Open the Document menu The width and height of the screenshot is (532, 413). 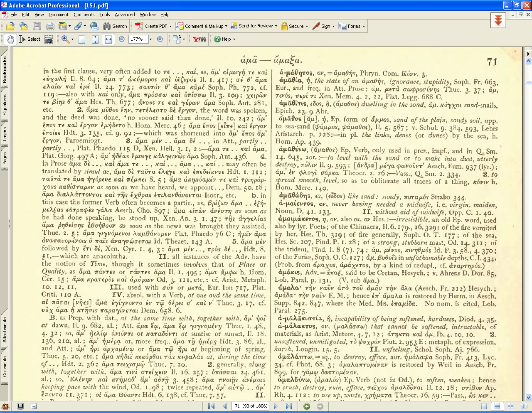click(x=59, y=15)
